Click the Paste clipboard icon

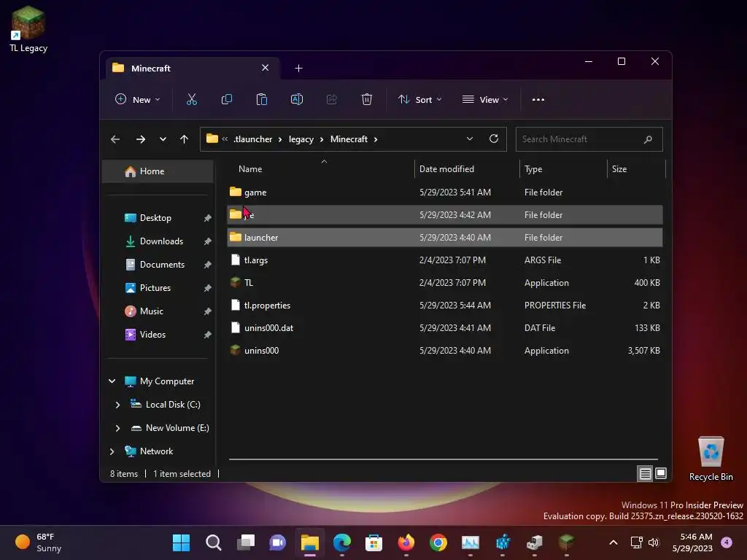(x=262, y=99)
